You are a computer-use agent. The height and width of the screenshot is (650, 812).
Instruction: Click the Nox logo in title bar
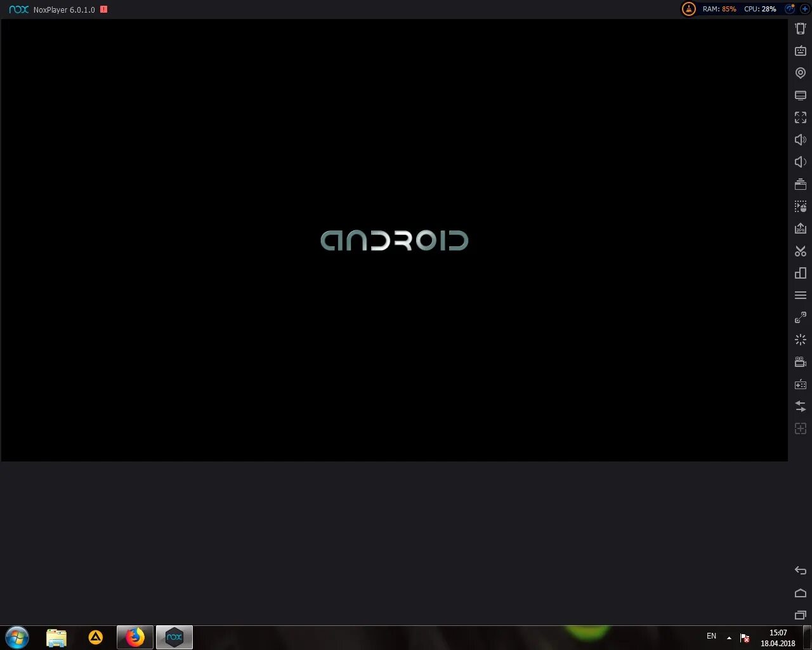[19, 10]
